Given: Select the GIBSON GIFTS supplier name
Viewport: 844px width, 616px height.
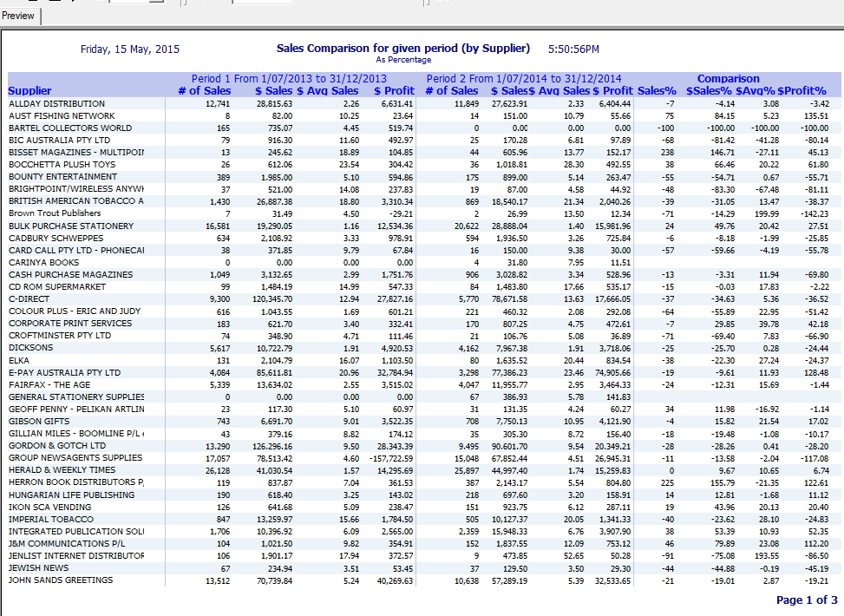Looking at the screenshot, I should pos(39,421).
